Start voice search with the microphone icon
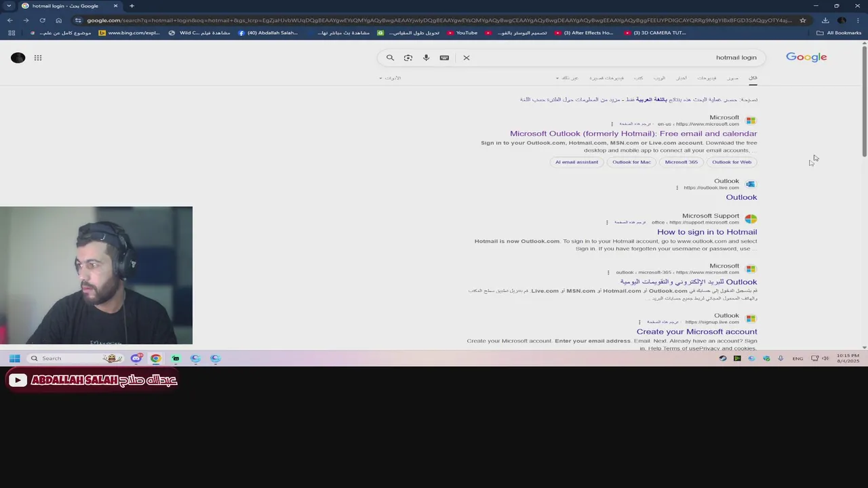The height and width of the screenshot is (488, 868). tap(426, 58)
